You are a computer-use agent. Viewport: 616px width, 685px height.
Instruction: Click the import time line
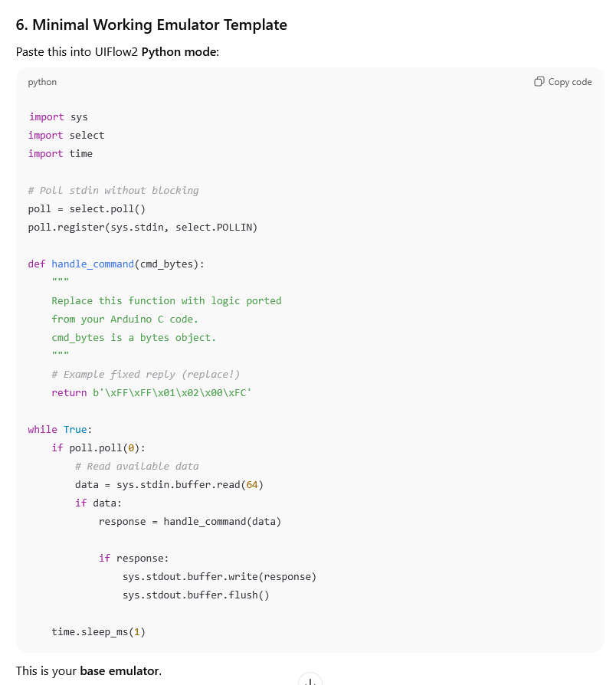60,154
